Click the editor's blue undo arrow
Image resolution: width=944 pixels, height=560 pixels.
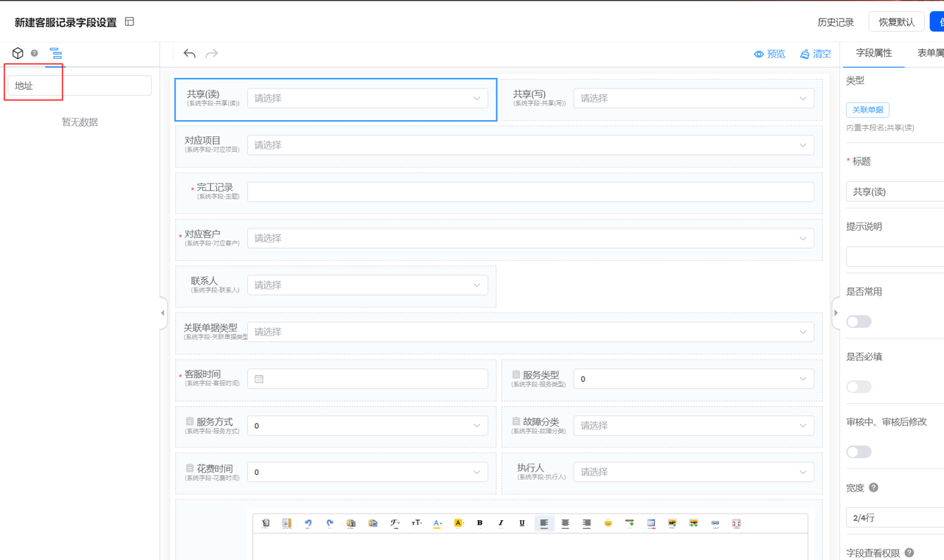point(308,523)
